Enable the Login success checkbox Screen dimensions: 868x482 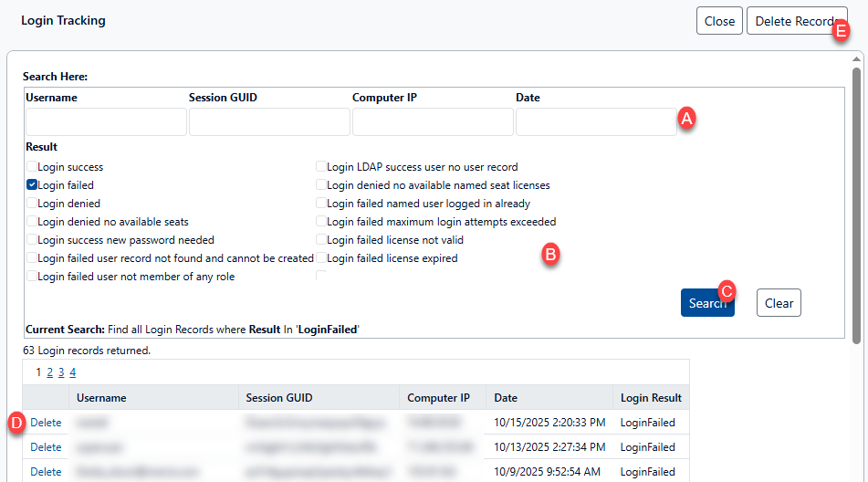coord(32,167)
